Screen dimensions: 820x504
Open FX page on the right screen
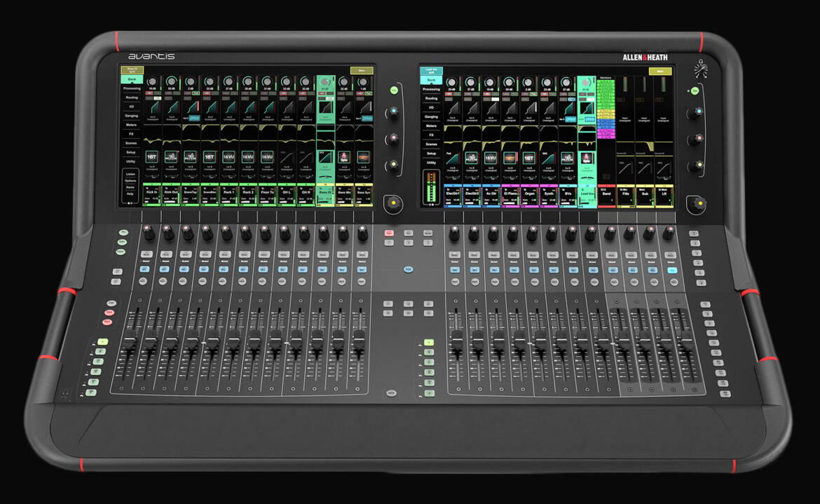click(432, 135)
